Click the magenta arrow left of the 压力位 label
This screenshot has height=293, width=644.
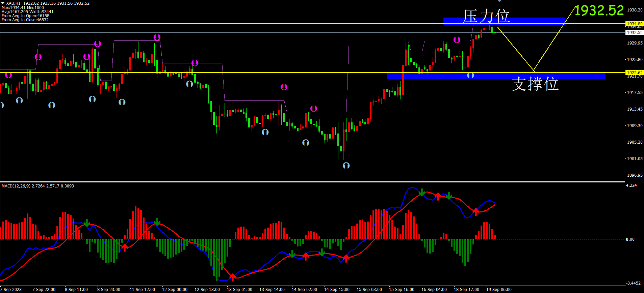click(x=457, y=40)
